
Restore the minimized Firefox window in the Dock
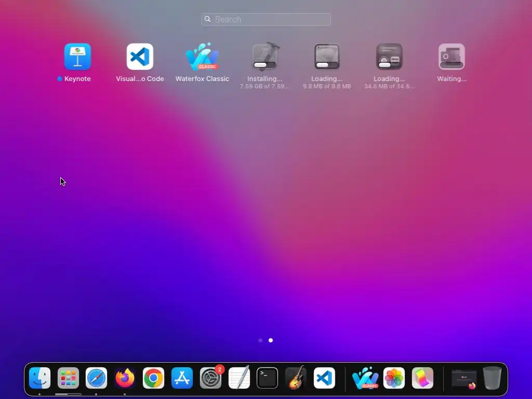pyautogui.click(x=464, y=379)
